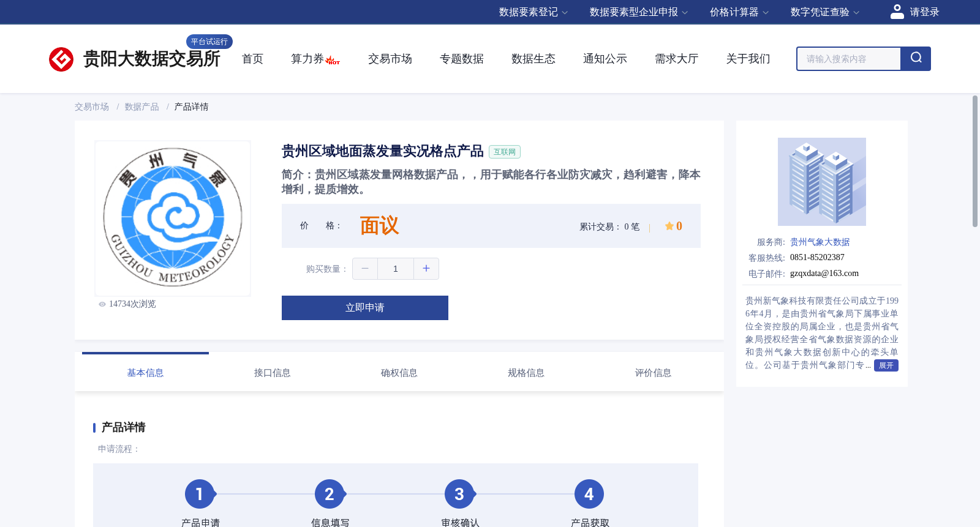This screenshot has width=980, height=527.
Task: Switch to 接口信息 tab
Action: click(273, 373)
